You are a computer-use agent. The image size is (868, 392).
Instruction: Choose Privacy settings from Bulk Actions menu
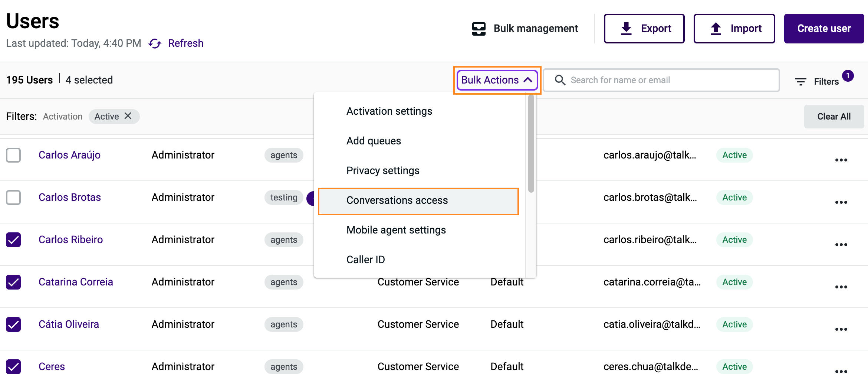[x=383, y=170]
